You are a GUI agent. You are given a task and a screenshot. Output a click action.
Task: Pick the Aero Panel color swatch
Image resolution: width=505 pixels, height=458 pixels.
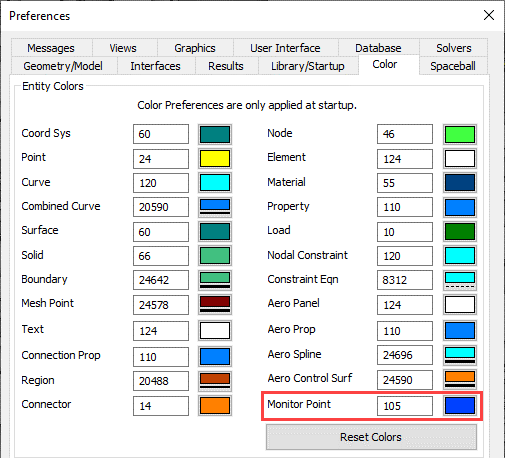click(x=460, y=305)
